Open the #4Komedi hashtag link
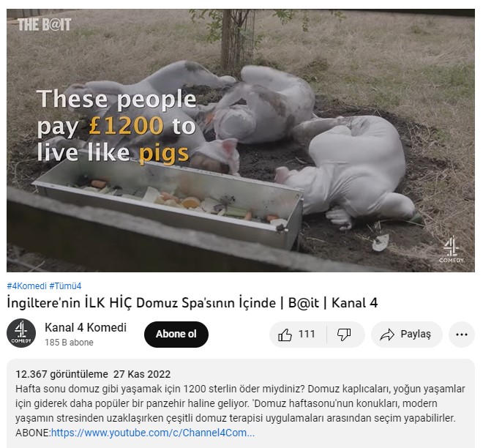 (27, 285)
